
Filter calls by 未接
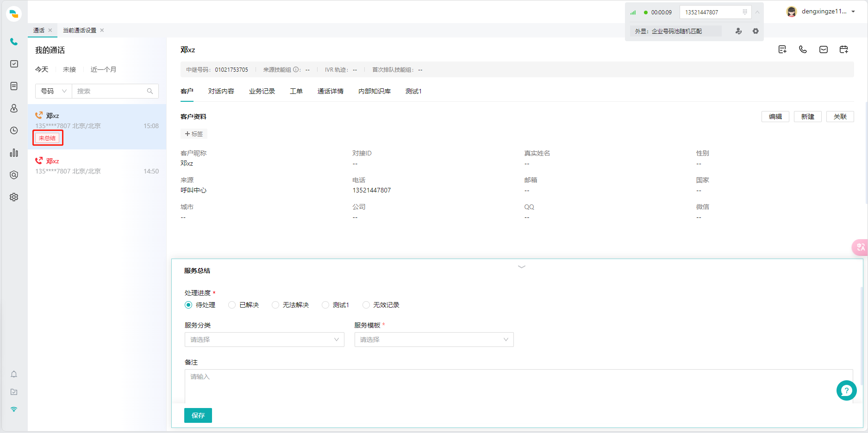coord(69,69)
